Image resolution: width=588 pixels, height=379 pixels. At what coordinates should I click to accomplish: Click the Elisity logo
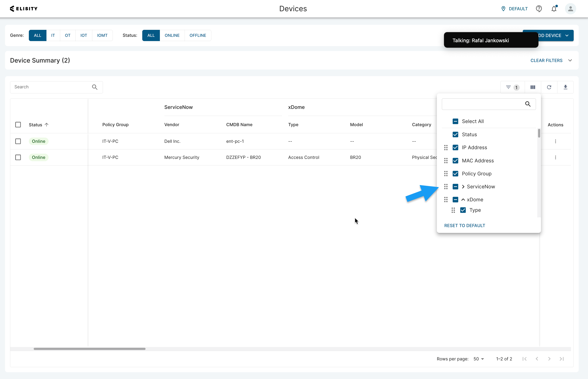[x=23, y=9]
